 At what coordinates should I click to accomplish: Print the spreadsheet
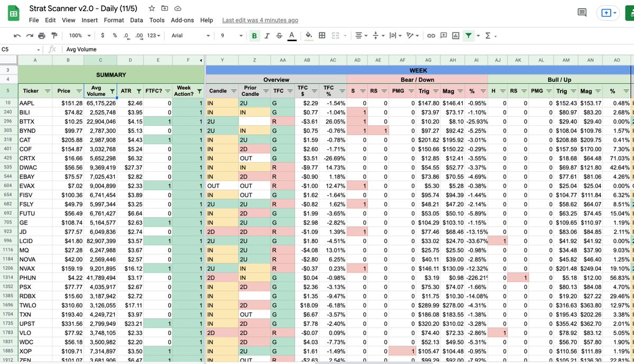point(42,35)
